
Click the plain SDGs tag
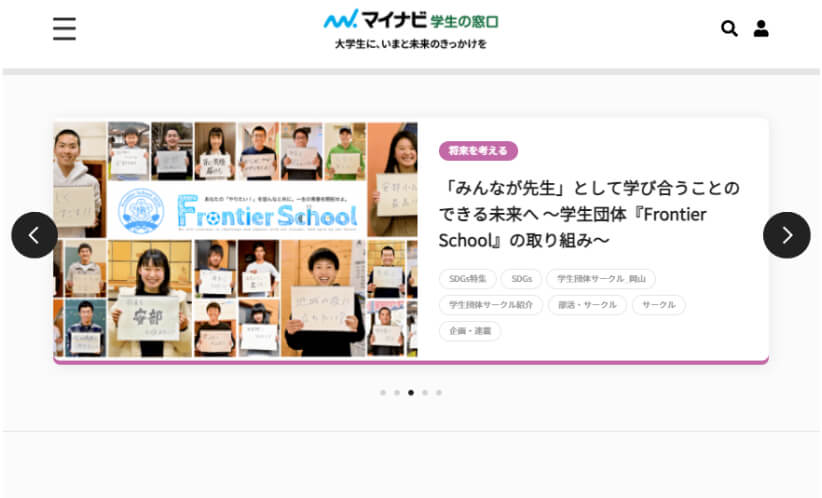pyautogui.click(x=522, y=279)
